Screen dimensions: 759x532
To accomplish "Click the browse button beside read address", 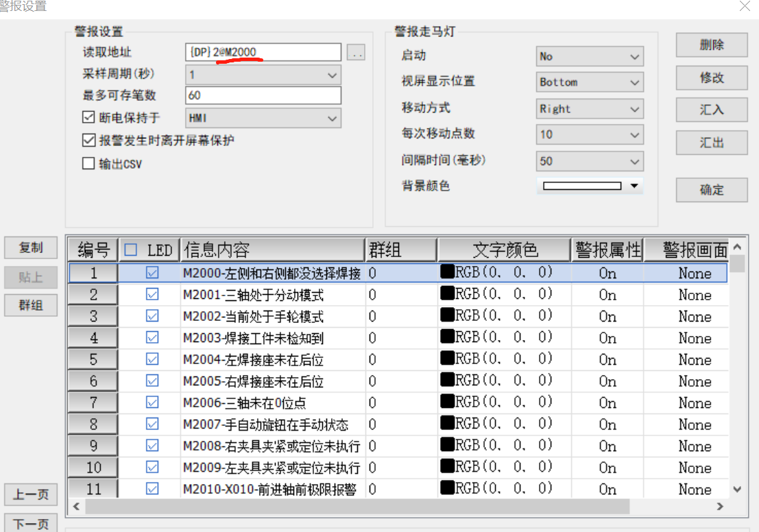I will tap(357, 53).
